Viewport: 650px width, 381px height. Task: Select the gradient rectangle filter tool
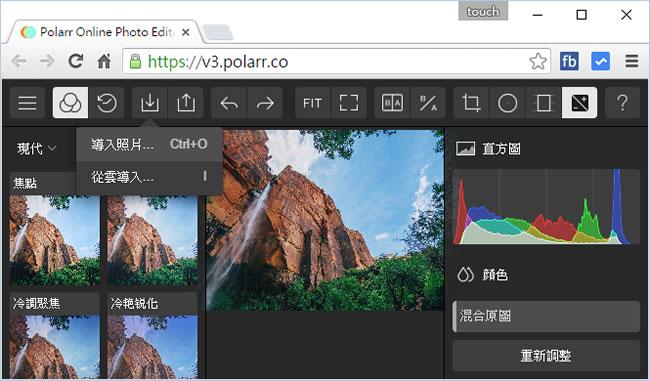(x=543, y=103)
